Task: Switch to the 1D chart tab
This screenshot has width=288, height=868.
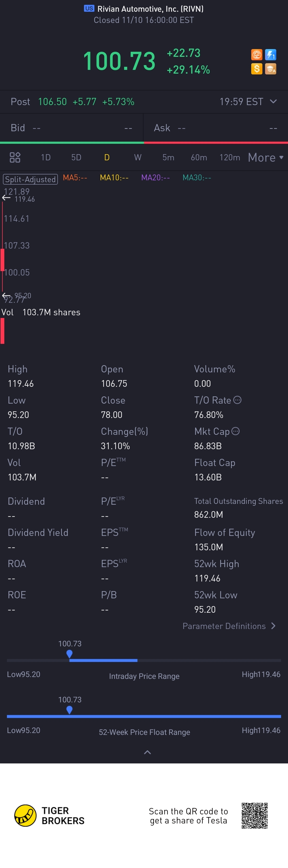Action: click(x=46, y=157)
